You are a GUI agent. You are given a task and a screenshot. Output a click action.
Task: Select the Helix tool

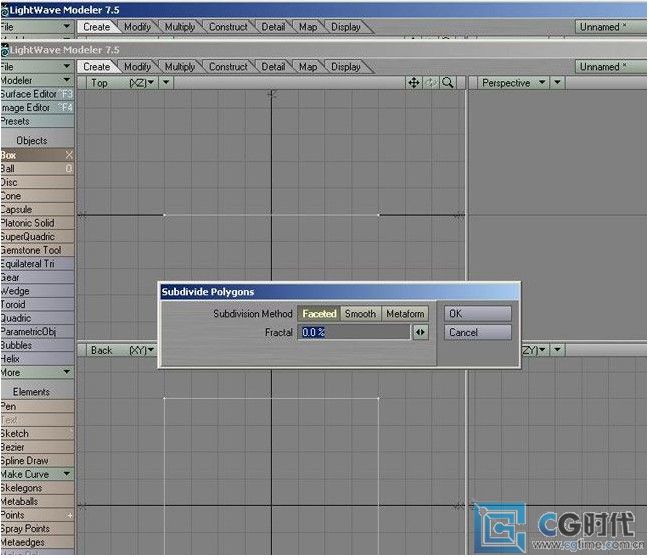[37, 358]
